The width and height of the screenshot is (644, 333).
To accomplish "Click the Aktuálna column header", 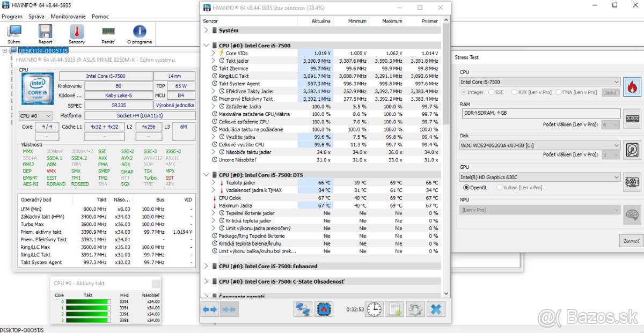I will click(315, 21).
